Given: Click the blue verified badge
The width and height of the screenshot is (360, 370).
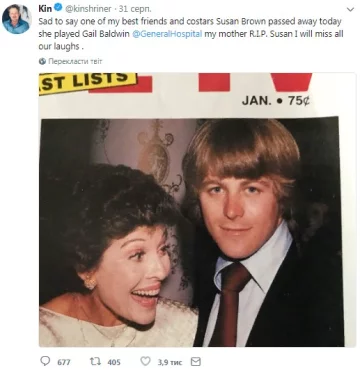Looking at the screenshot, I should (x=58, y=8).
